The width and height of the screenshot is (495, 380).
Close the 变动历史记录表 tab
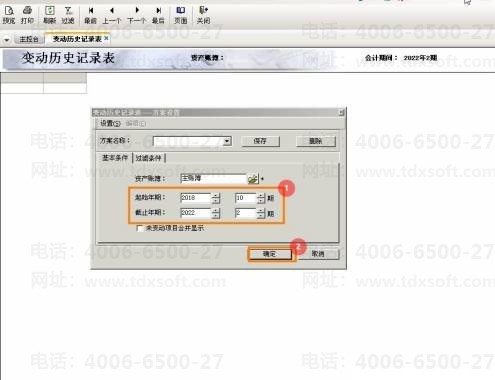(106, 38)
